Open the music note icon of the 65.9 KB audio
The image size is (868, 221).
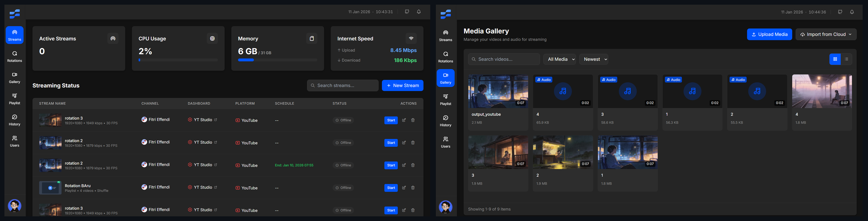563,91
